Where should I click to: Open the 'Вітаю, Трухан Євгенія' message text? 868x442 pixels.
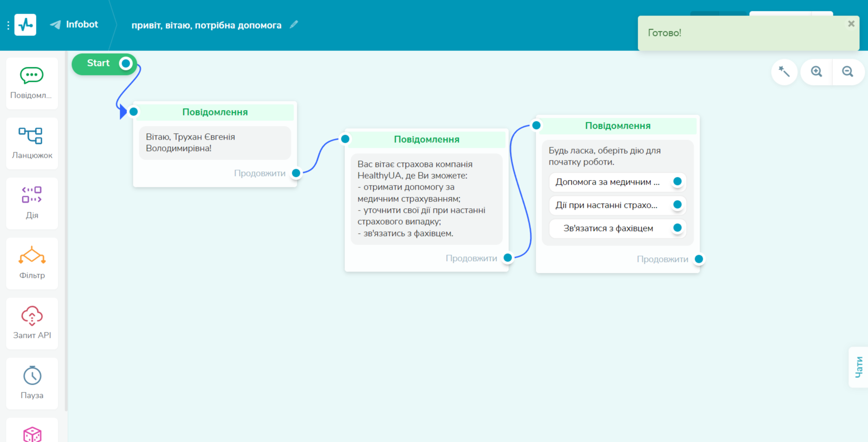click(x=215, y=143)
